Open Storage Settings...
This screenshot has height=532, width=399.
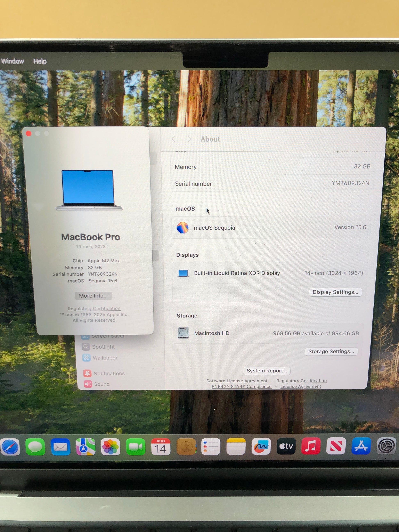331,351
